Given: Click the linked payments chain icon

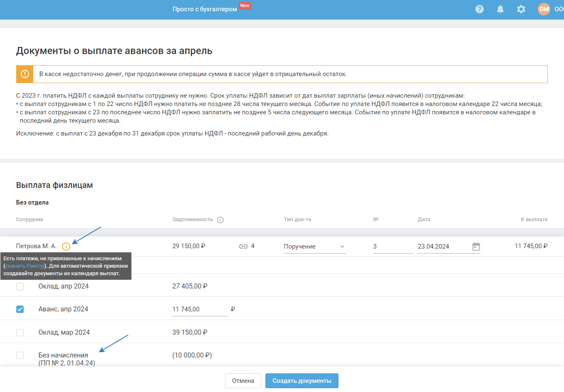Looking at the screenshot, I should tap(243, 247).
